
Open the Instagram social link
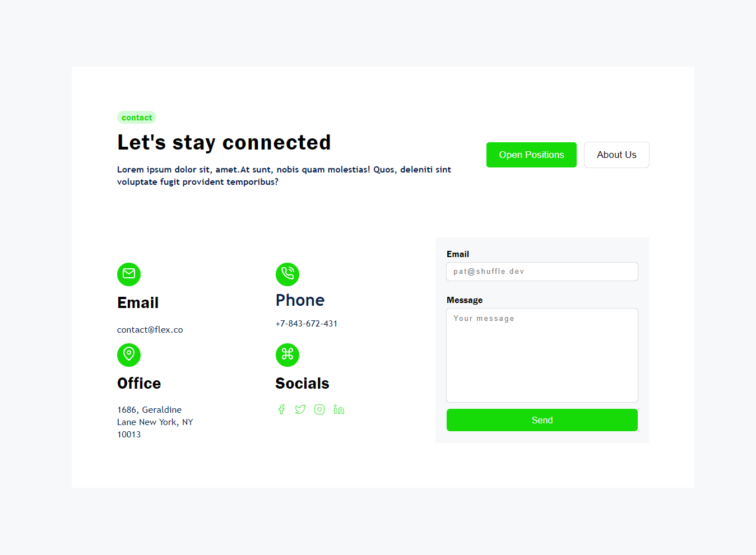tap(319, 409)
